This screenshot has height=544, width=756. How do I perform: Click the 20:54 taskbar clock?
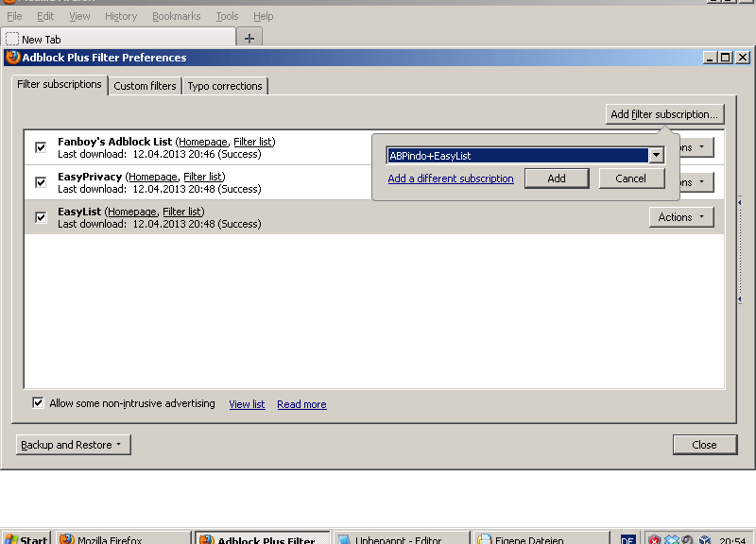(733, 540)
